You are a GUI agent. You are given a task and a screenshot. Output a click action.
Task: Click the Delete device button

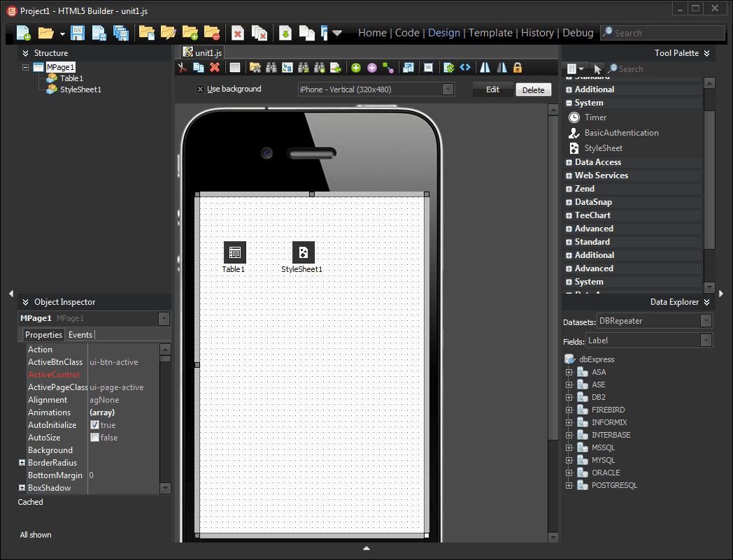pos(534,89)
